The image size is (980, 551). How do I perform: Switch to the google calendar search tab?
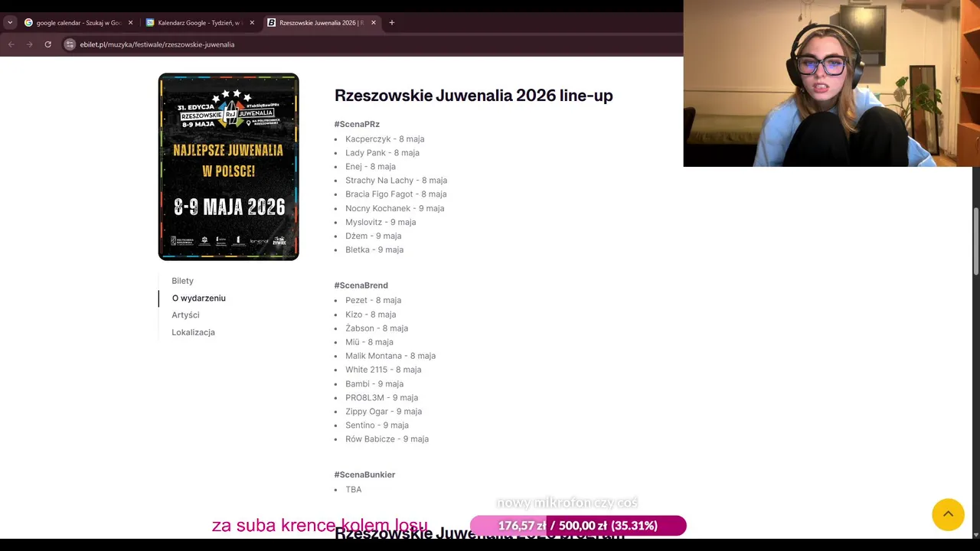click(x=73, y=23)
